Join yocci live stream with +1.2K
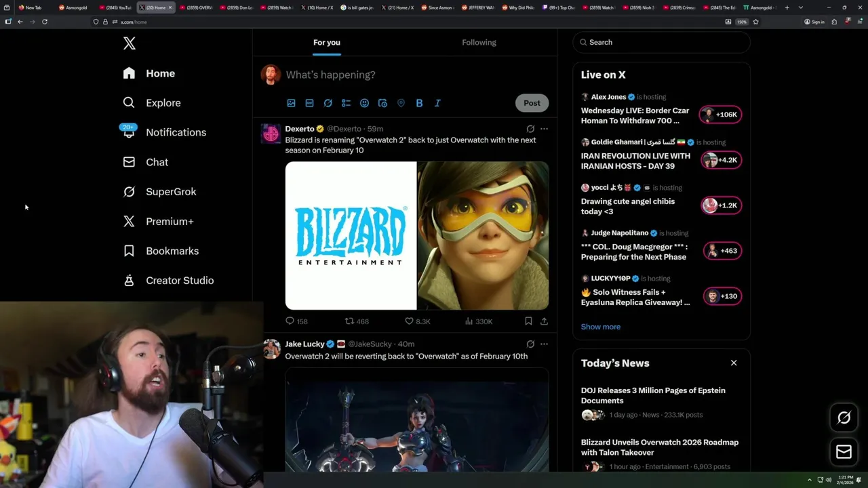The width and height of the screenshot is (868, 488). tap(722, 205)
